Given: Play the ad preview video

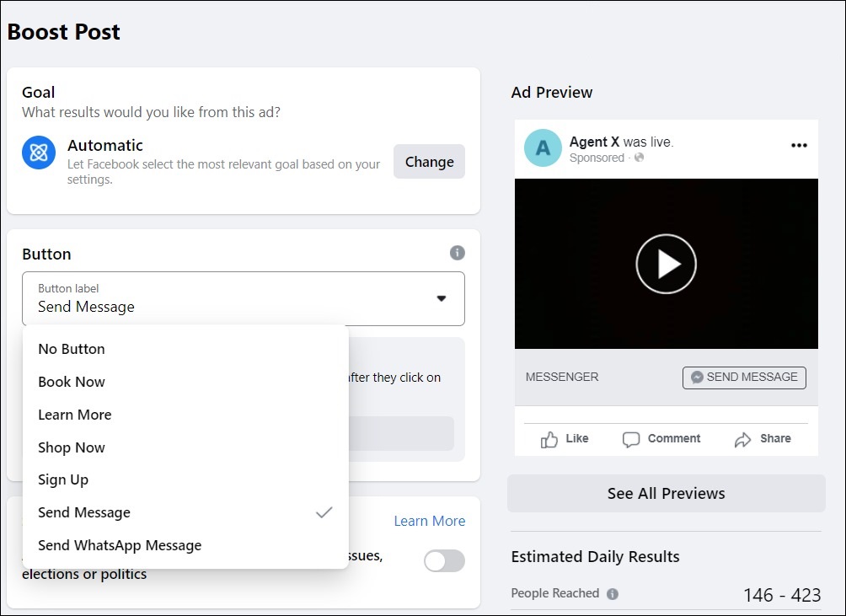Looking at the screenshot, I should [x=666, y=264].
